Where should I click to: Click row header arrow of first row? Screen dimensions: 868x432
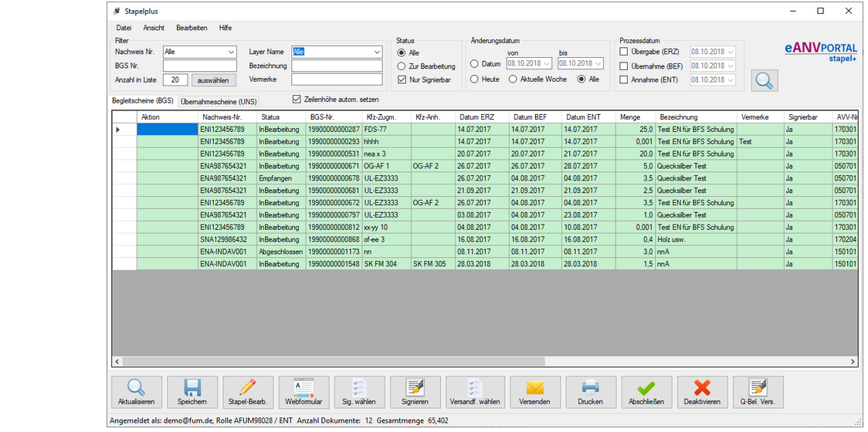[124, 129]
